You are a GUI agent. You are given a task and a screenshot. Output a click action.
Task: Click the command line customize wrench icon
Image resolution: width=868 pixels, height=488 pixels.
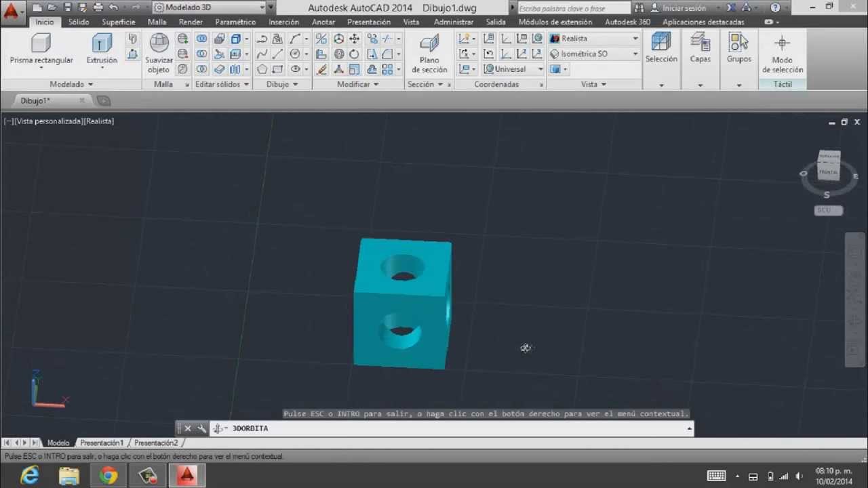(201, 428)
